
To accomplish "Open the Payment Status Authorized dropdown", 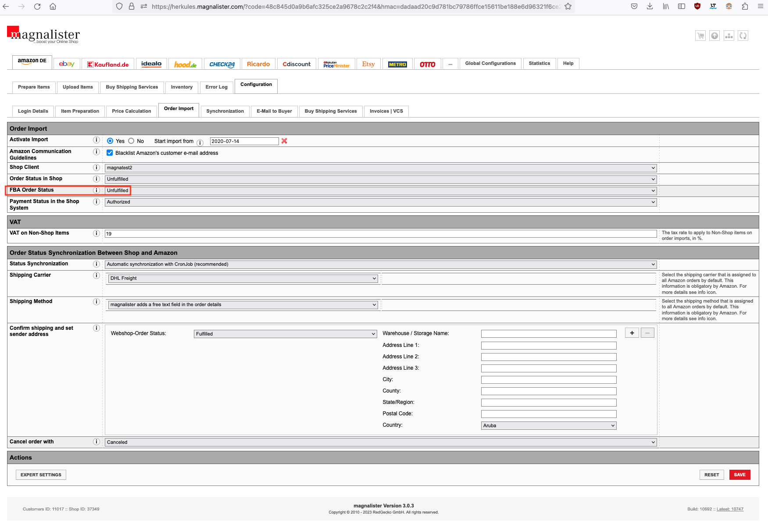I will pyautogui.click(x=380, y=202).
